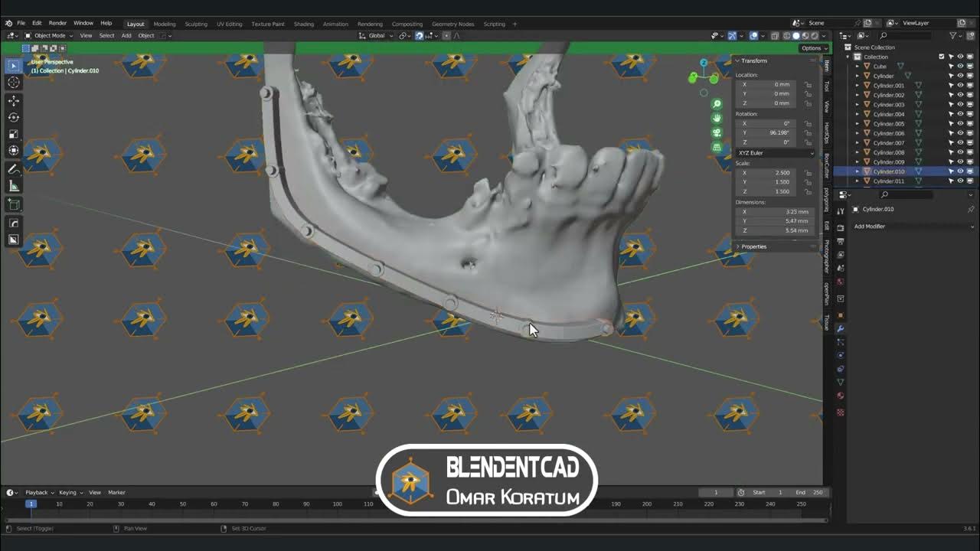
Task: Open the File menu
Action: pyautogui.click(x=21, y=24)
